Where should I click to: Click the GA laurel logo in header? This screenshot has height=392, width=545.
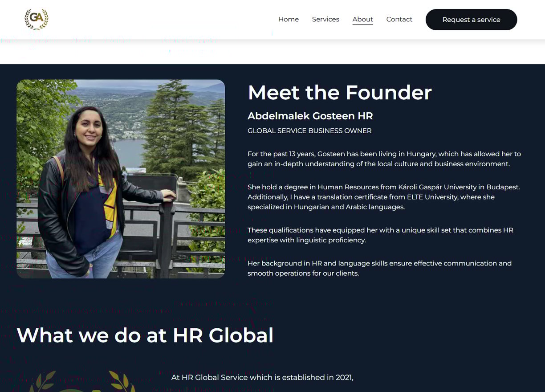(37, 20)
